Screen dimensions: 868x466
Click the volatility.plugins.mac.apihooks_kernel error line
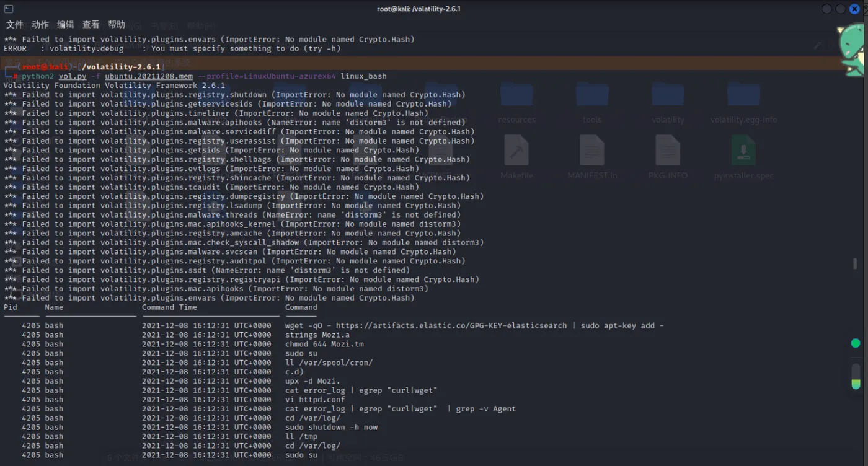[232, 224]
